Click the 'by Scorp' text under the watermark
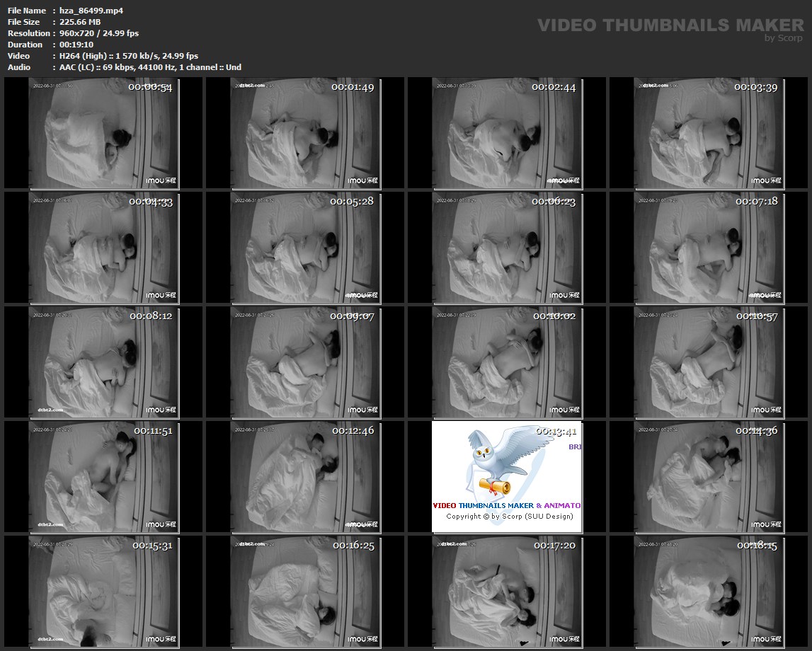This screenshot has width=812, height=651. tap(783, 38)
